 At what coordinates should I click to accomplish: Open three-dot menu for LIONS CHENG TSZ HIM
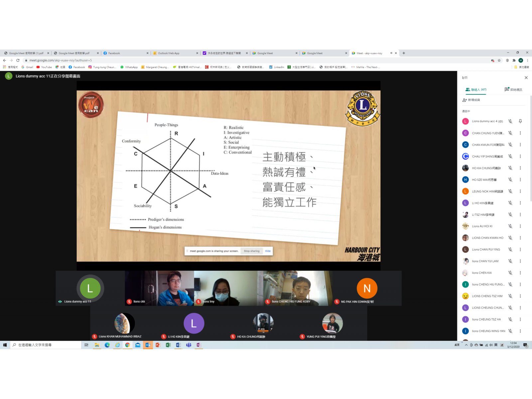click(520, 296)
